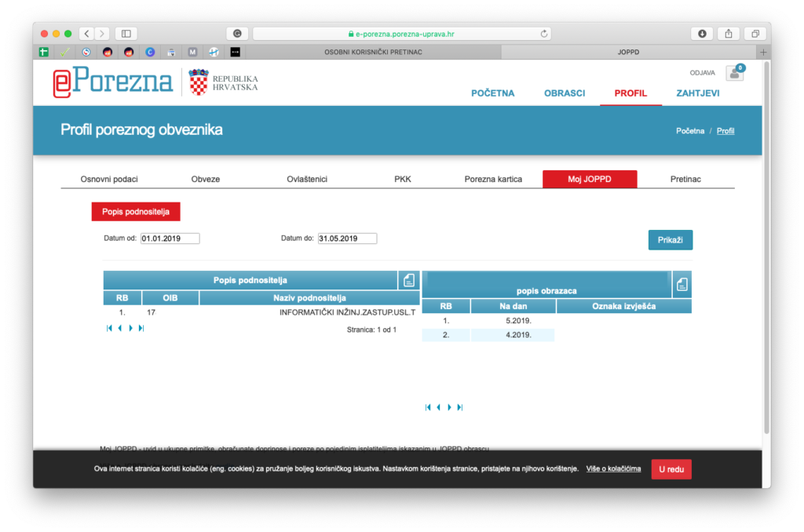The image size is (804, 532).
Task: Toggle the Safari sidebar button
Action: (126, 34)
